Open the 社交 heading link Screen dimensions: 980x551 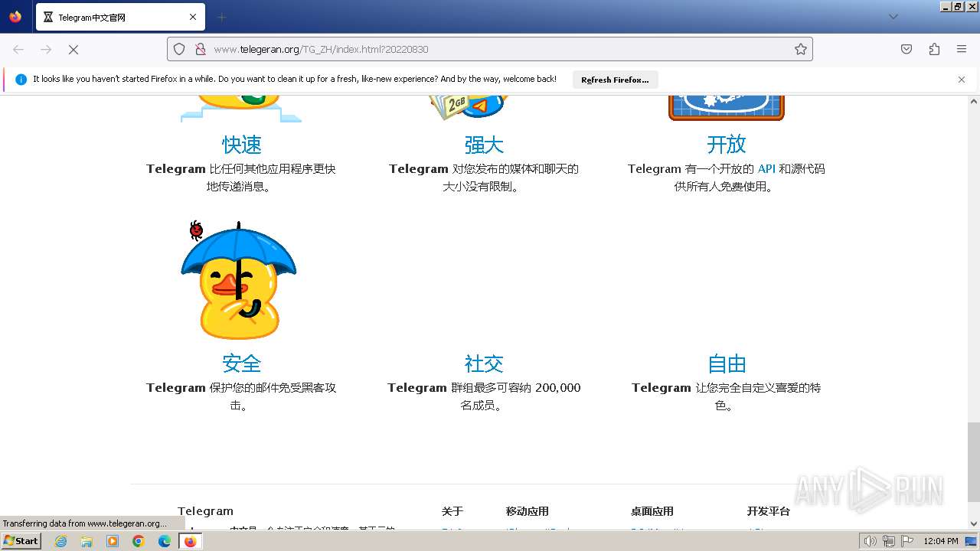tap(484, 364)
